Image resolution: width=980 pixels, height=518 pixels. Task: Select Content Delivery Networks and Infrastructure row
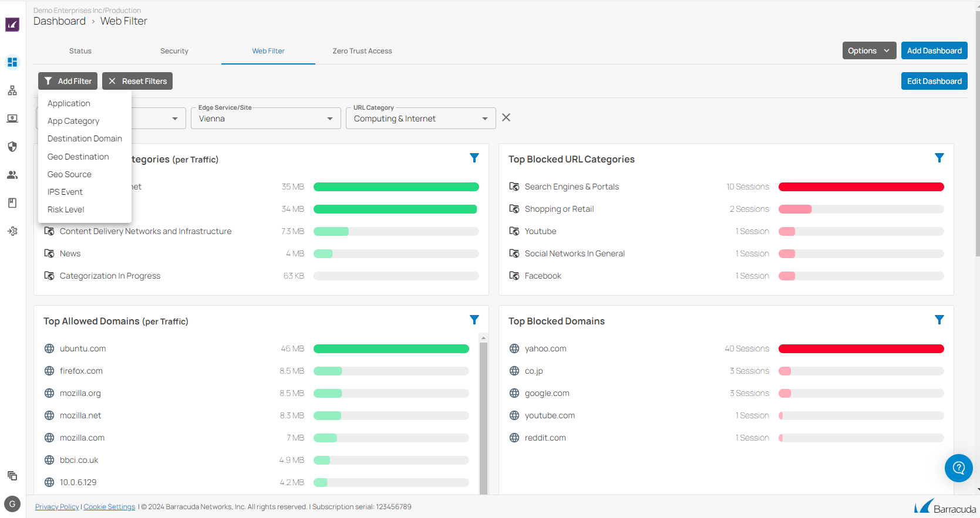(261, 231)
